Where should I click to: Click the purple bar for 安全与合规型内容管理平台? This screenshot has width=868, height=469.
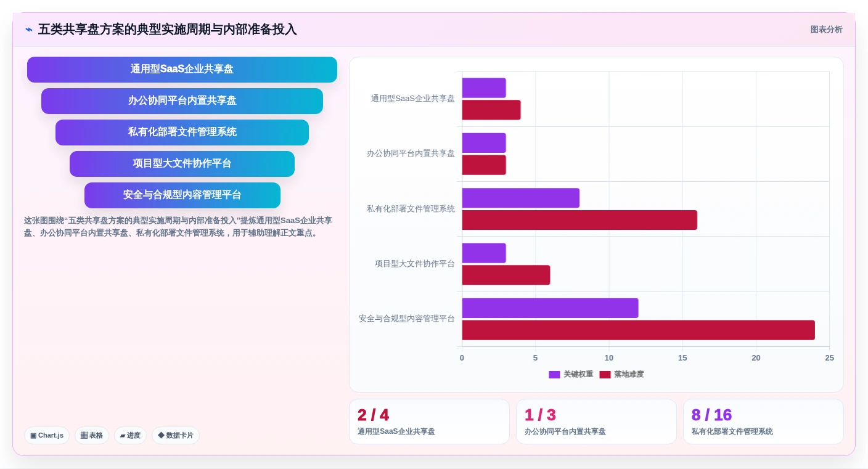pos(550,308)
